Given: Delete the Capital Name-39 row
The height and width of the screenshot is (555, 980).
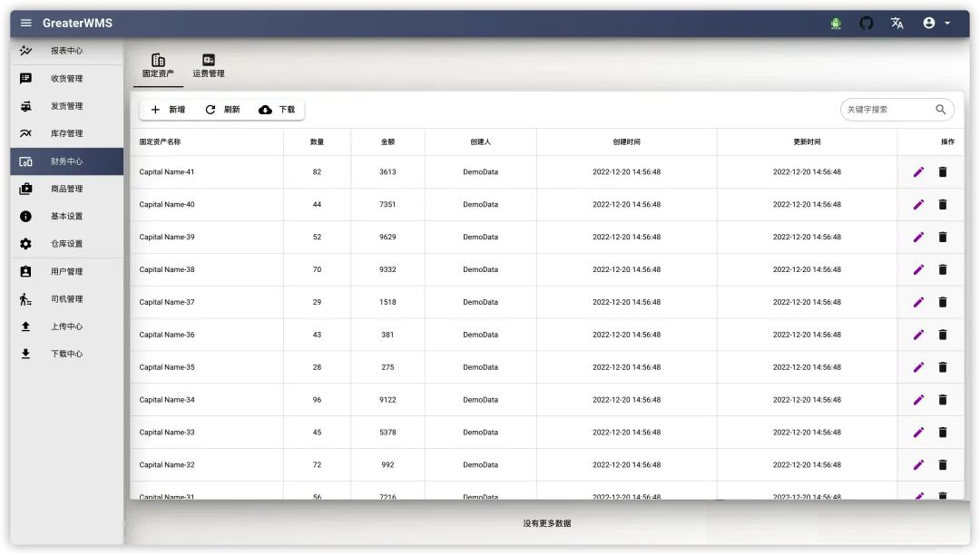Looking at the screenshot, I should coord(943,237).
